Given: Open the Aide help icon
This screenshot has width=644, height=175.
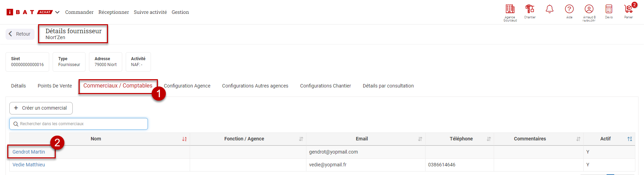Looking at the screenshot, I should pyautogui.click(x=569, y=9).
